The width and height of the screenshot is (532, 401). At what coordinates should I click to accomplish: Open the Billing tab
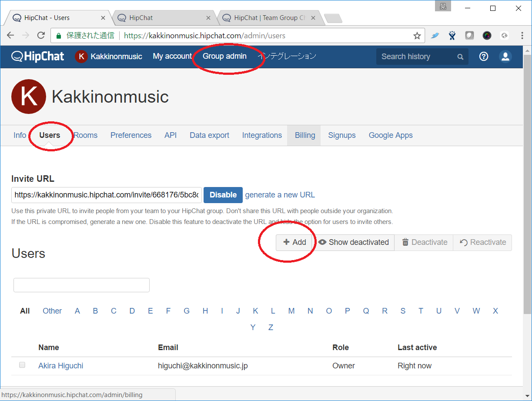pyautogui.click(x=305, y=135)
